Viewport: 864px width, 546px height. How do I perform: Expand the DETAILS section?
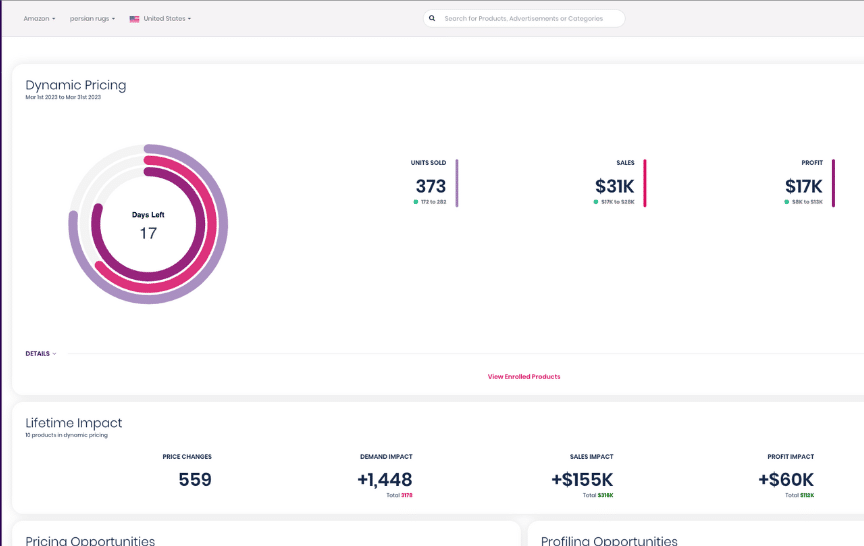tap(41, 353)
